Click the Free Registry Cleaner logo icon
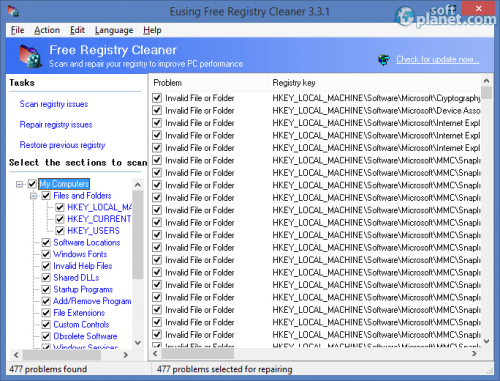Screen dimensions: 500x381 pos(31,56)
